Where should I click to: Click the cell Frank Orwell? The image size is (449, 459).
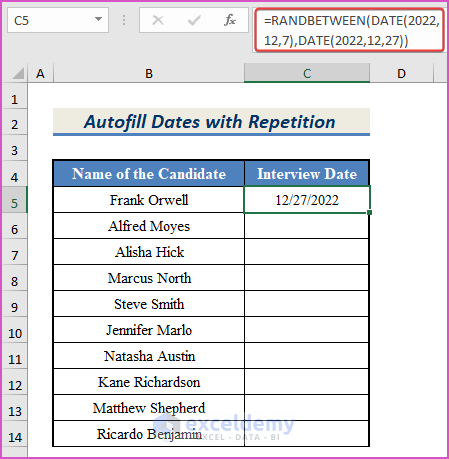(x=149, y=200)
